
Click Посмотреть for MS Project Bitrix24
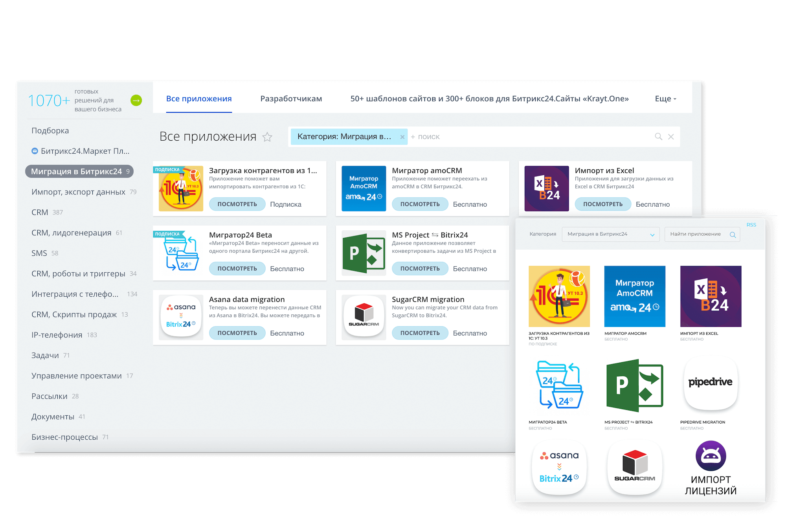click(420, 268)
